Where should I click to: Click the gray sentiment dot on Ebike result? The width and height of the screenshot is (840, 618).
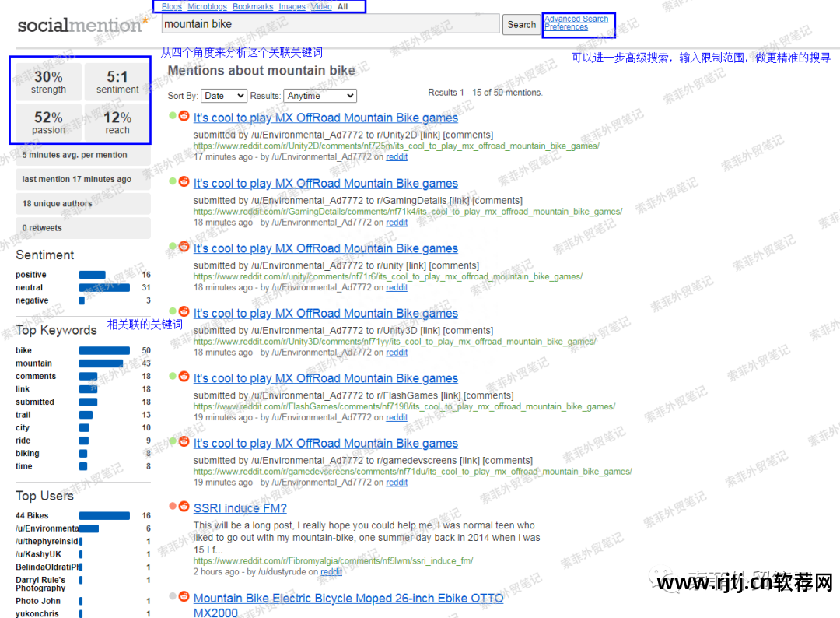click(x=173, y=597)
